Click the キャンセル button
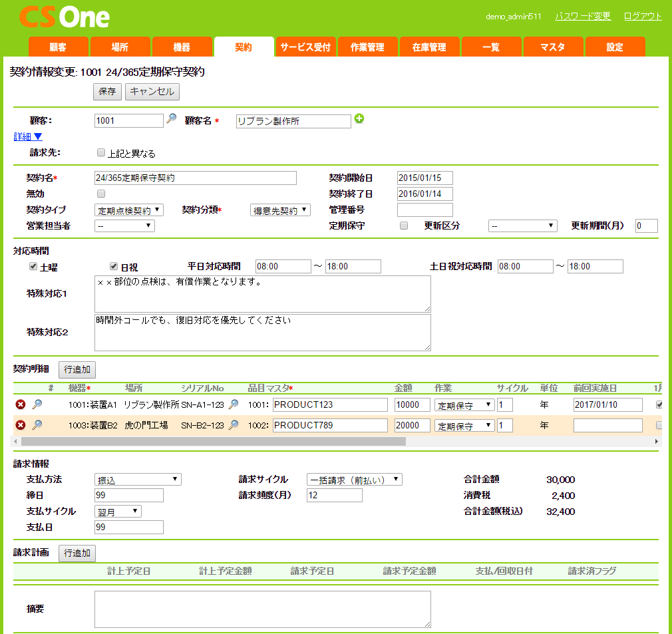The height and width of the screenshot is (634, 672). pyautogui.click(x=152, y=92)
